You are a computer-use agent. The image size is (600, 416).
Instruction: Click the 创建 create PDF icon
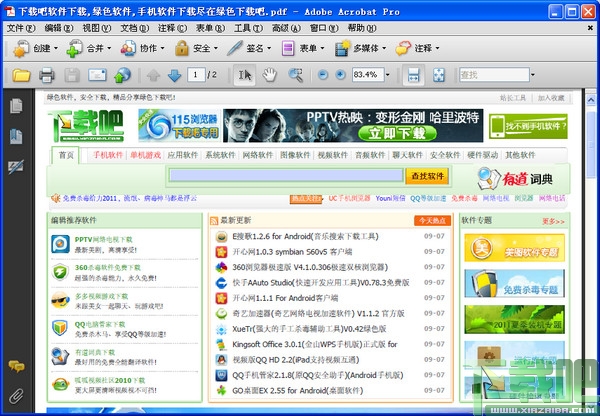tap(21, 49)
